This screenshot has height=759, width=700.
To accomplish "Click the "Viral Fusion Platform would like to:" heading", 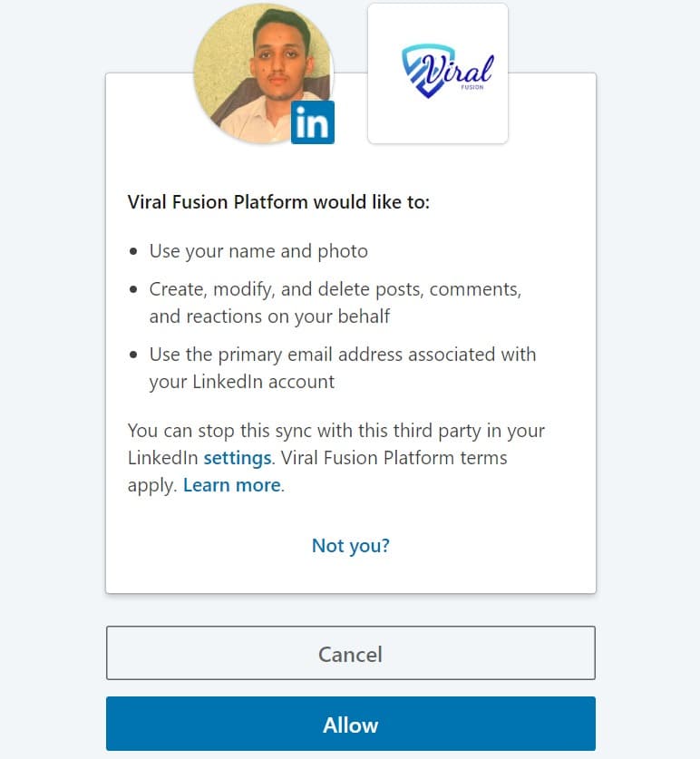I will (278, 202).
